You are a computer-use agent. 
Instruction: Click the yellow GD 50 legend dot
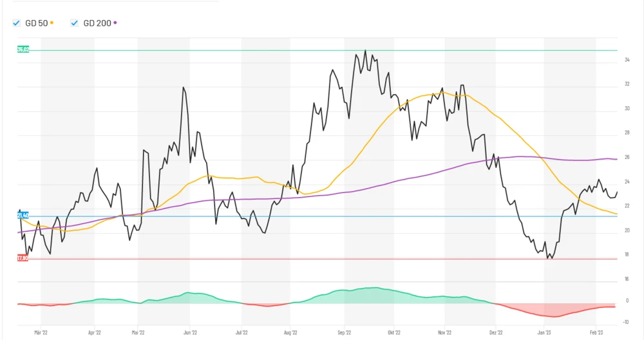pos(52,23)
